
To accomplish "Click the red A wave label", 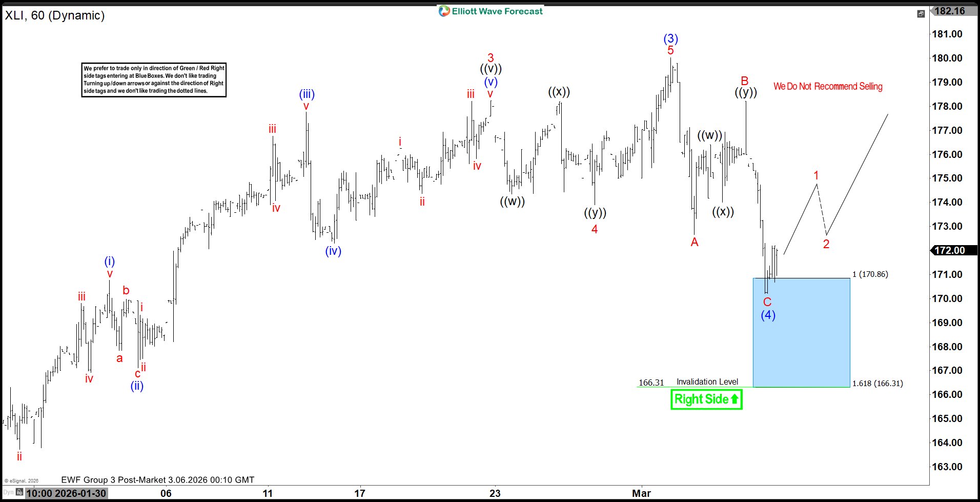I will coord(695,242).
